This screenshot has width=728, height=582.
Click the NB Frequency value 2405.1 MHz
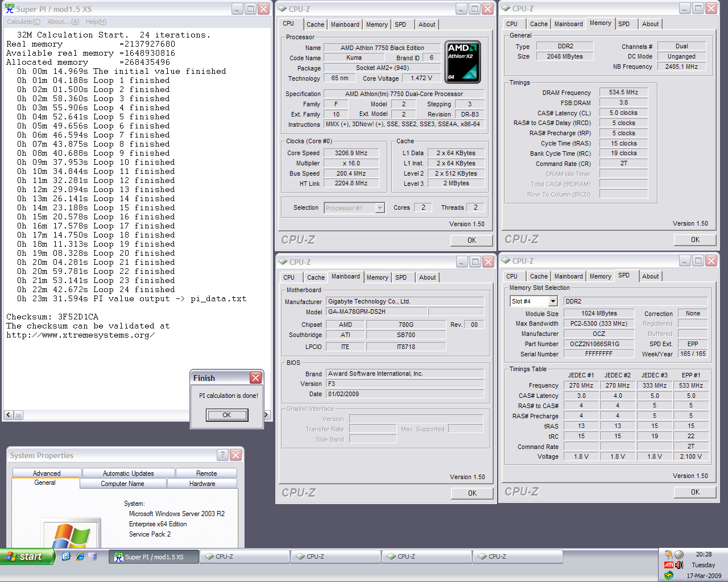point(681,66)
